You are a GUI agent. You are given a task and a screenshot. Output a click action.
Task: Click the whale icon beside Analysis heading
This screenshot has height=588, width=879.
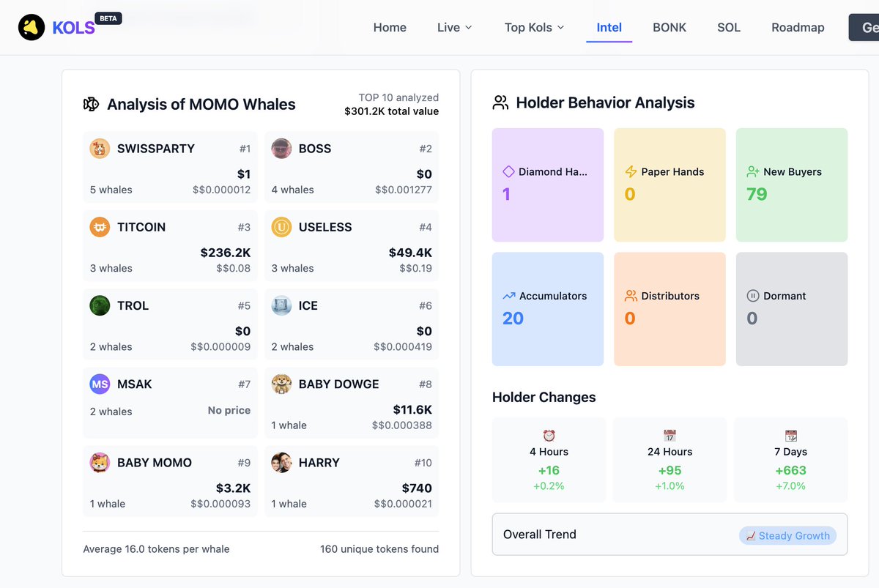point(91,104)
